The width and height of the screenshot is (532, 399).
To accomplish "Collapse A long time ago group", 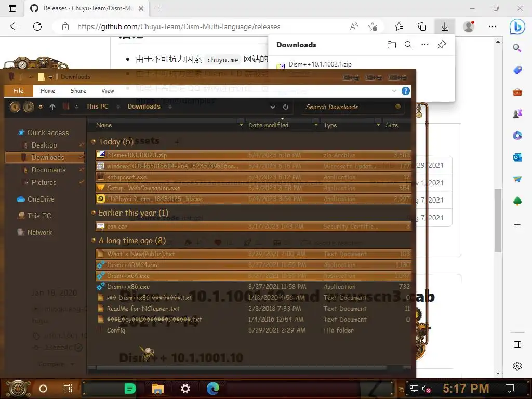I will point(94,240).
